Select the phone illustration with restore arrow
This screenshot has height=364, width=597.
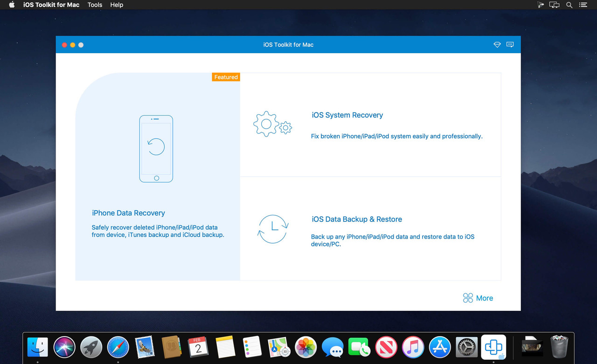tap(156, 148)
